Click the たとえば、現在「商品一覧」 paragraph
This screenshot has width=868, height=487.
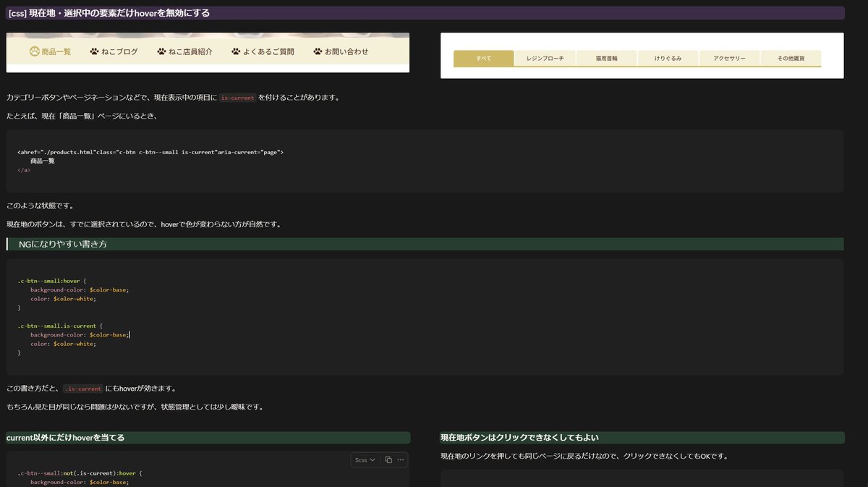pos(82,116)
